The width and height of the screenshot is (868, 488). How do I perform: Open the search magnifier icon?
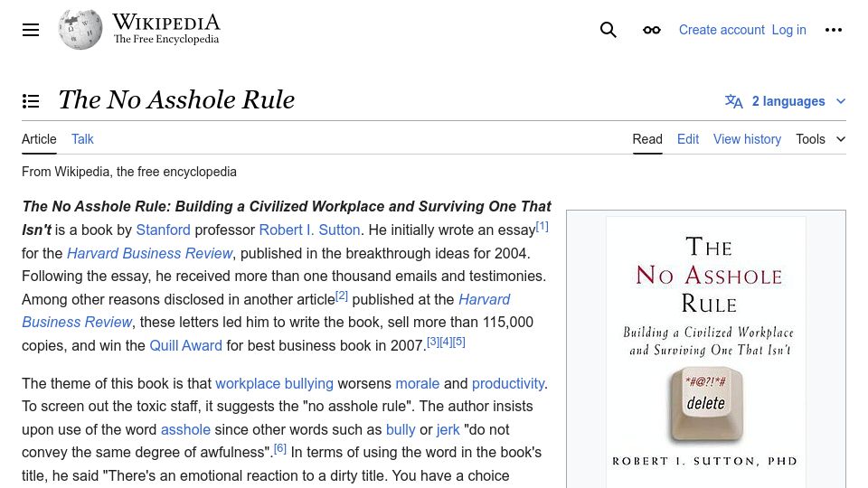coord(608,30)
